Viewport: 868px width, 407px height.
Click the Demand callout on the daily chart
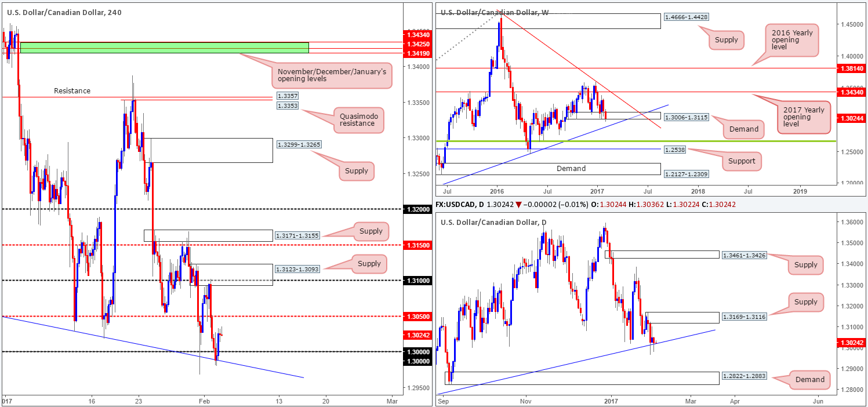[x=809, y=380]
